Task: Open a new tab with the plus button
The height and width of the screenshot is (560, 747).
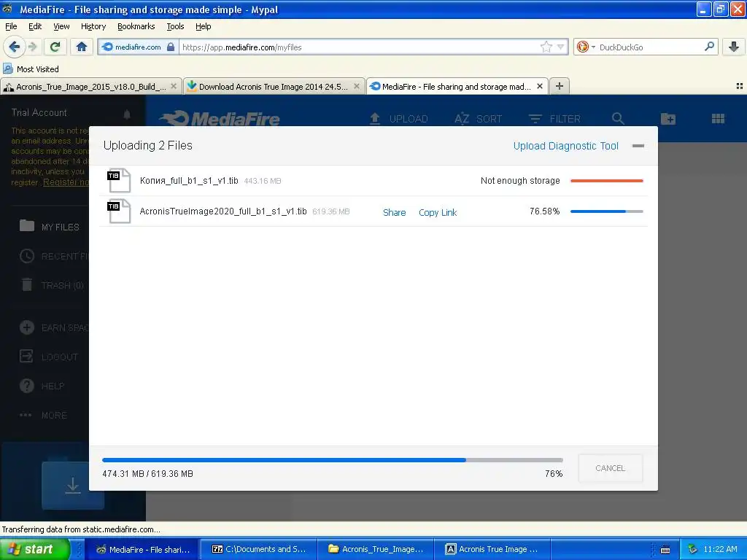Action: tap(560, 86)
